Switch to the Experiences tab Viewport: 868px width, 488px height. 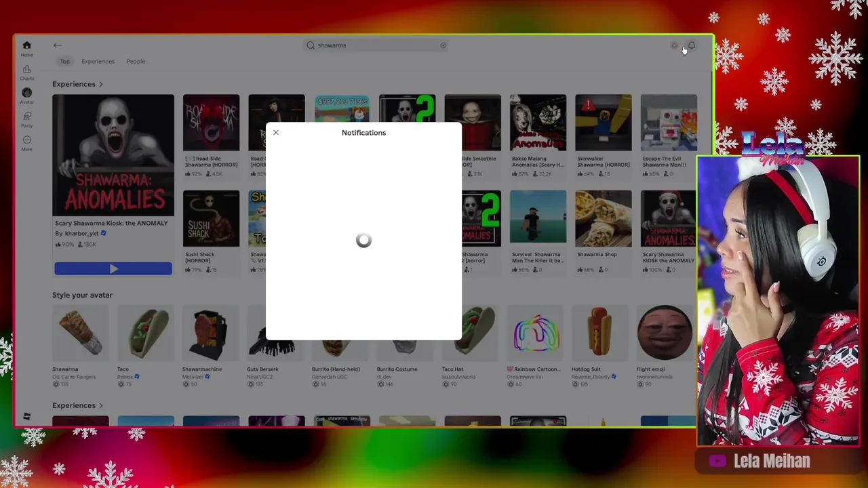click(98, 61)
